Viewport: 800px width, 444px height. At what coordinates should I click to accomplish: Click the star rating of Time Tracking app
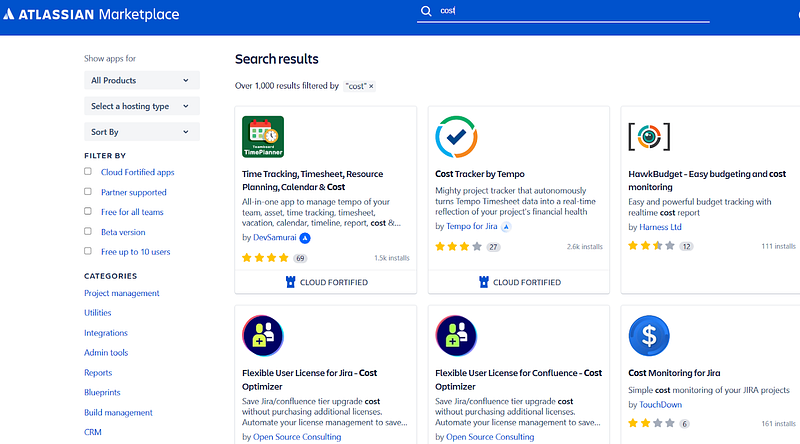(265, 258)
